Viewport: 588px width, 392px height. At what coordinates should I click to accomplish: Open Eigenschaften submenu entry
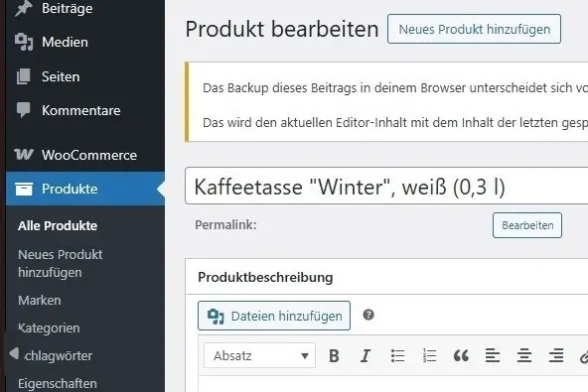[x=58, y=384]
